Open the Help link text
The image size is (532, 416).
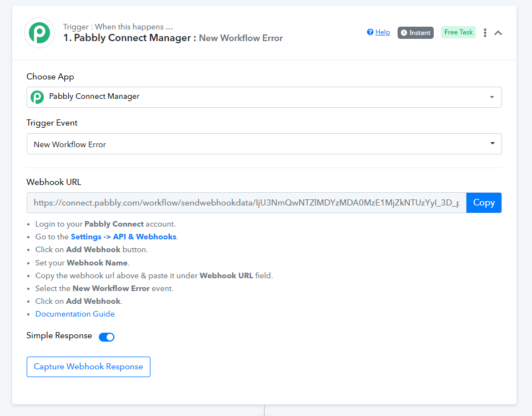coord(383,32)
